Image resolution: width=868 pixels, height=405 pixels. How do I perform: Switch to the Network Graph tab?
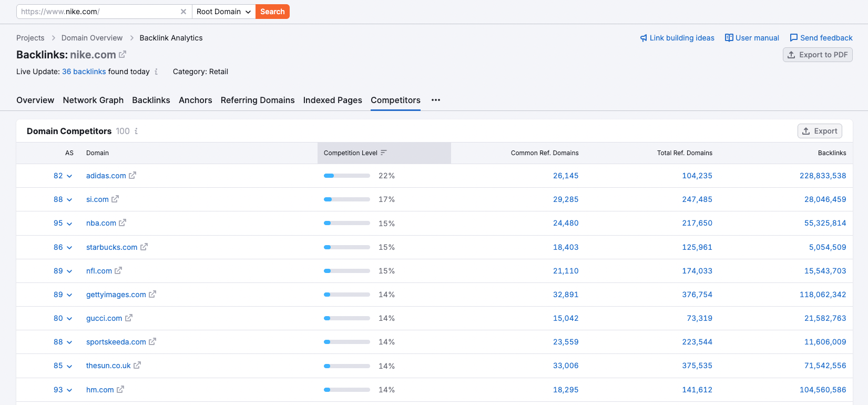pyautogui.click(x=93, y=100)
